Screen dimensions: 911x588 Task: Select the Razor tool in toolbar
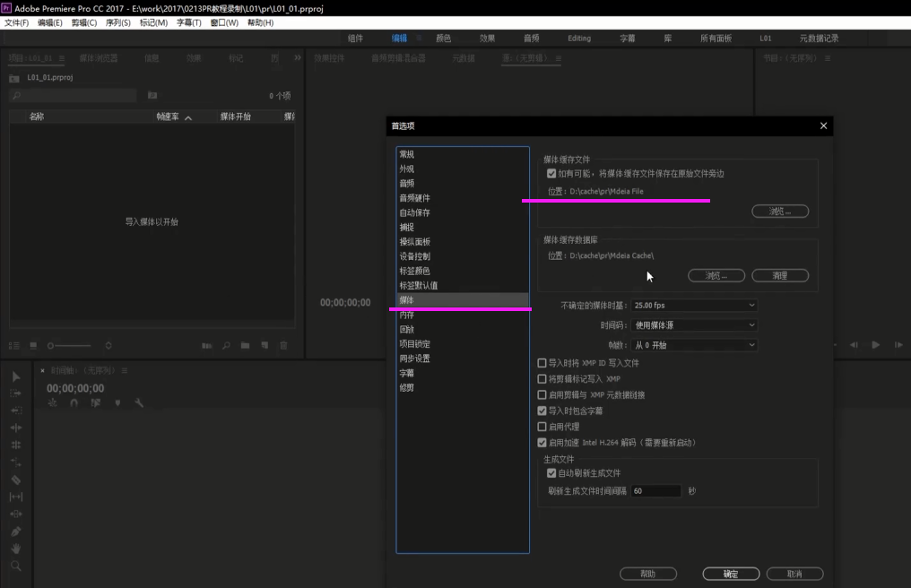pos(16,480)
